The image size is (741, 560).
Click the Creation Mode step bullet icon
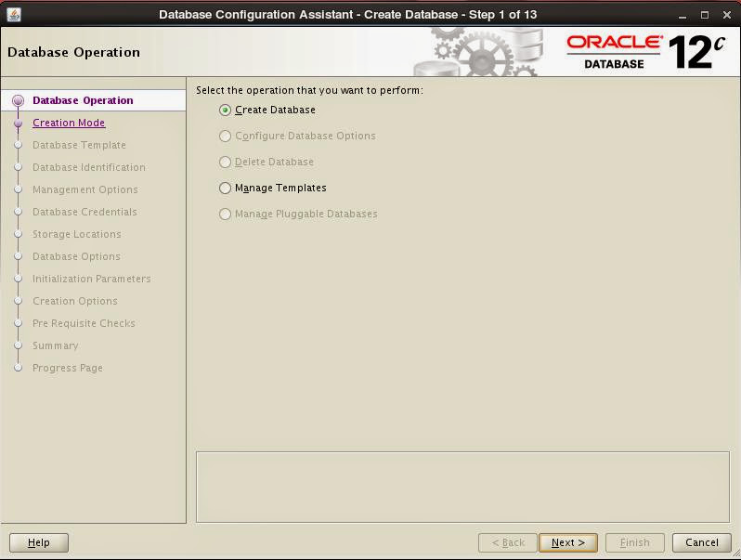[x=18, y=123]
